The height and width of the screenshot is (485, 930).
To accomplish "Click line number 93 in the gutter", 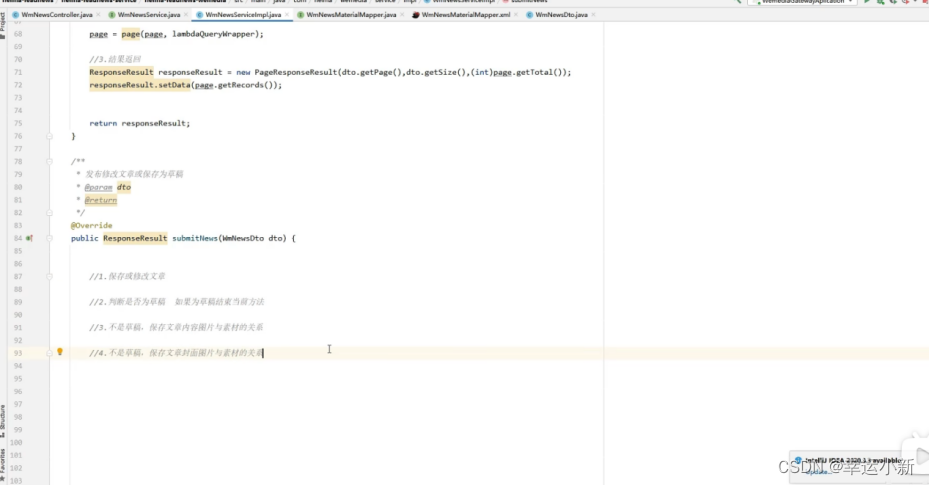I will click(18, 353).
